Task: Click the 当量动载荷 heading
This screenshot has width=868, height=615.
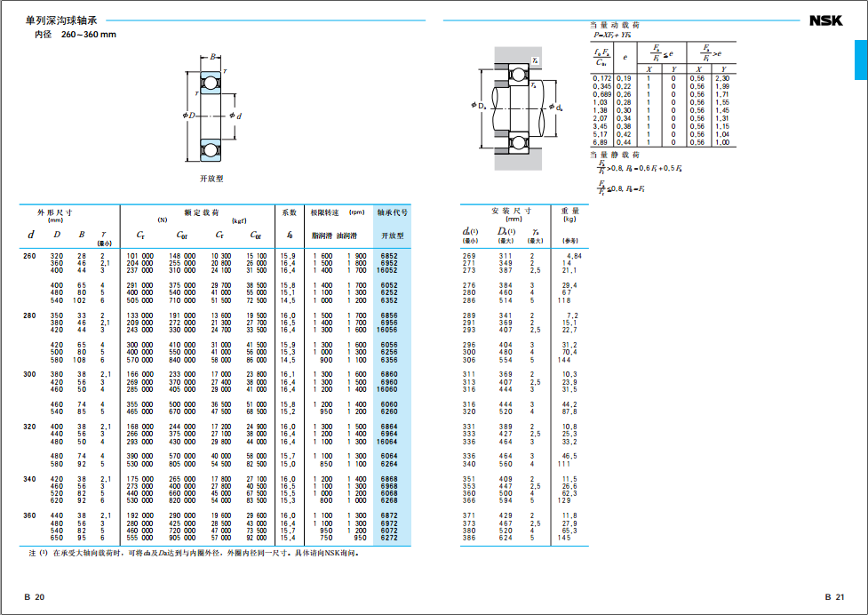Action: [x=616, y=25]
